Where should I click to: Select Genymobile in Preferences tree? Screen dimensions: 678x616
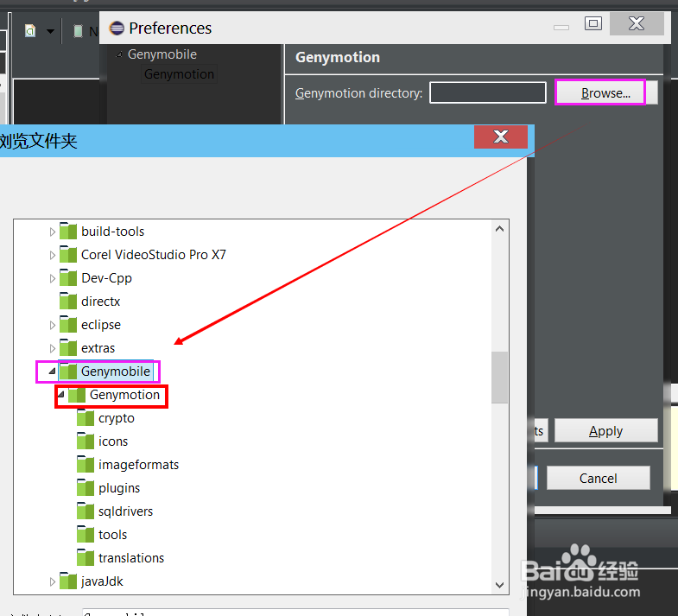click(x=162, y=54)
